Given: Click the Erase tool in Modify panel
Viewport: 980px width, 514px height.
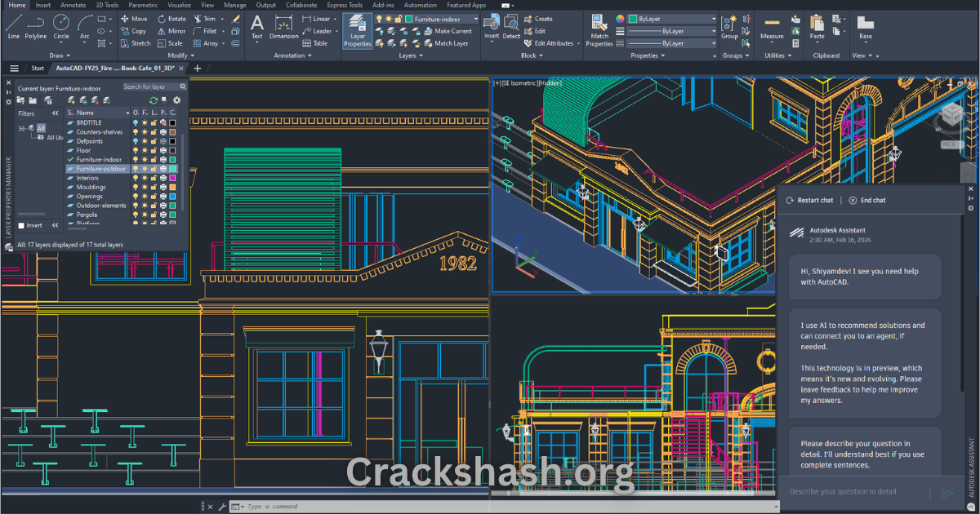Looking at the screenshot, I should click(x=236, y=19).
